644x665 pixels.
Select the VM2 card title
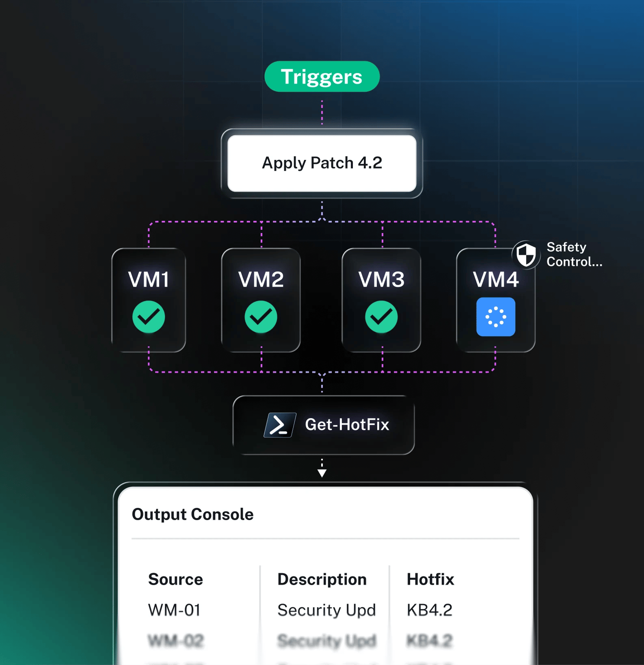[261, 279]
